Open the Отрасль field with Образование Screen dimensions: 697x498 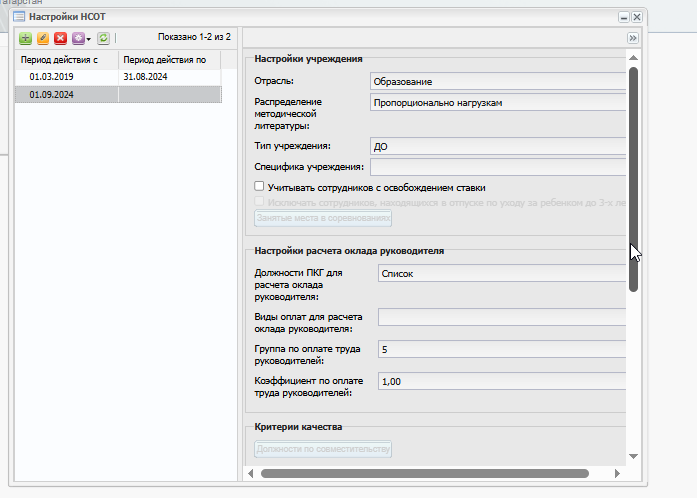498,81
